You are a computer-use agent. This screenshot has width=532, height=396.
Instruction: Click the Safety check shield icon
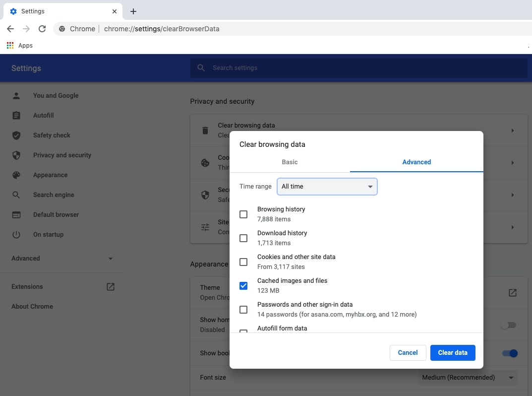16,135
